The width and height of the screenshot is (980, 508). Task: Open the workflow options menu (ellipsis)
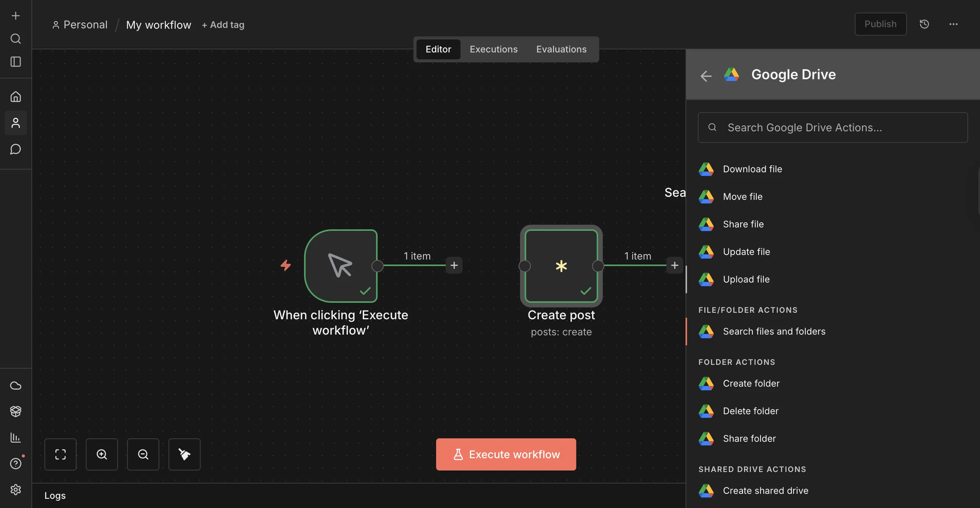pos(953,24)
